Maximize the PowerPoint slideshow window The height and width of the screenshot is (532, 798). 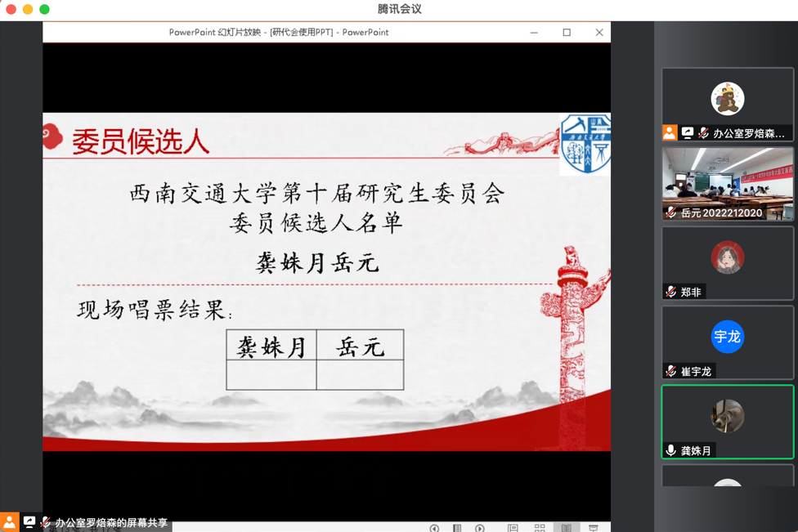(x=567, y=33)
